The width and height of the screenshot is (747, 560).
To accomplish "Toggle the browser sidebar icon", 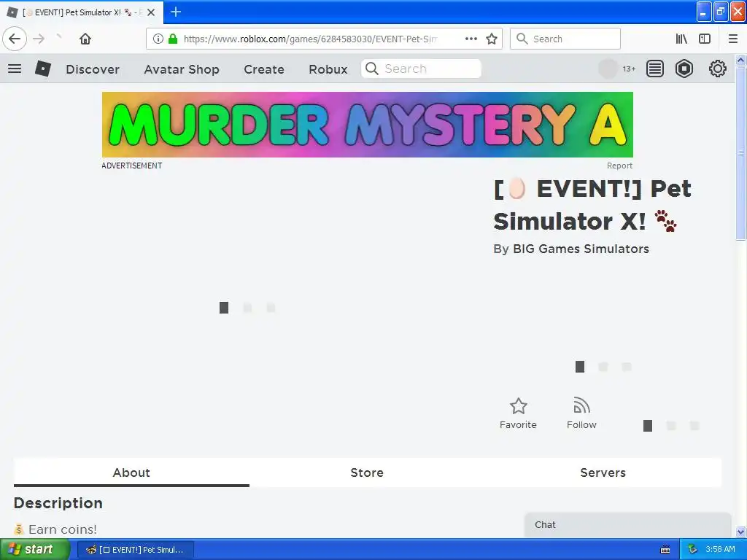I will coord(705,39).
